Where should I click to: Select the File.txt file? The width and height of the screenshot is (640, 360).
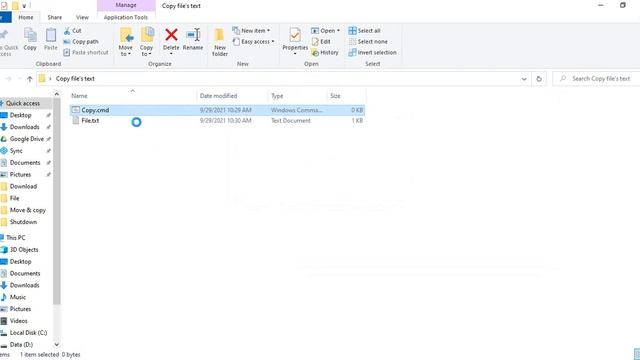(217, 121)
